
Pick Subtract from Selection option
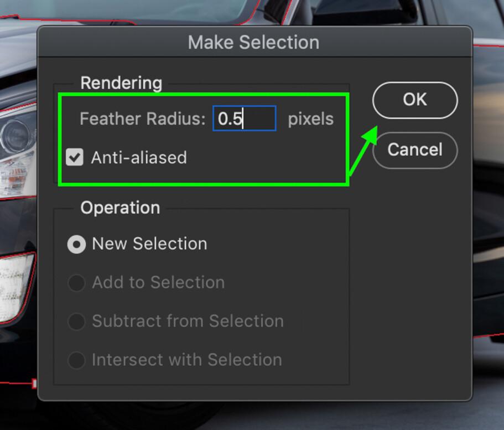(76, 322)
